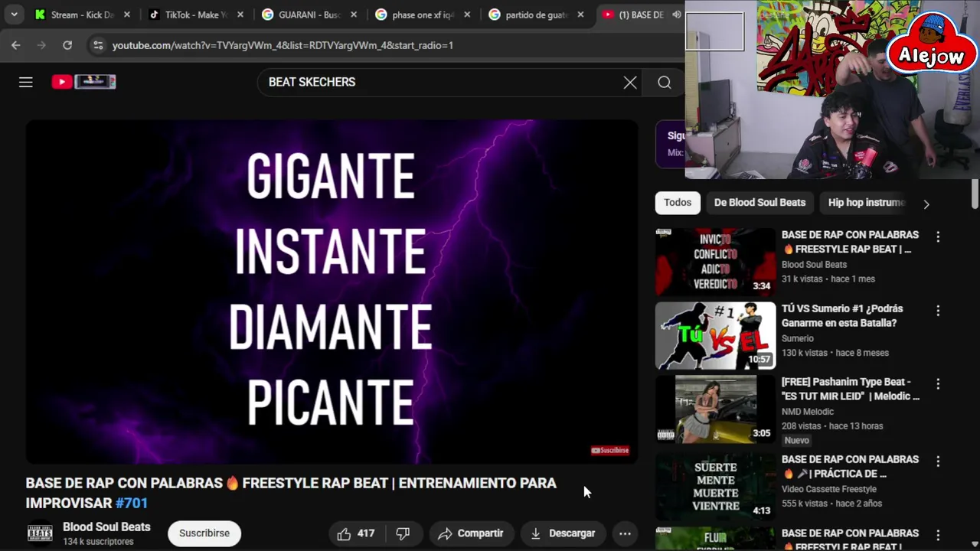Open Blood Soul Beats channel avatar

click(x=41, y=533)
